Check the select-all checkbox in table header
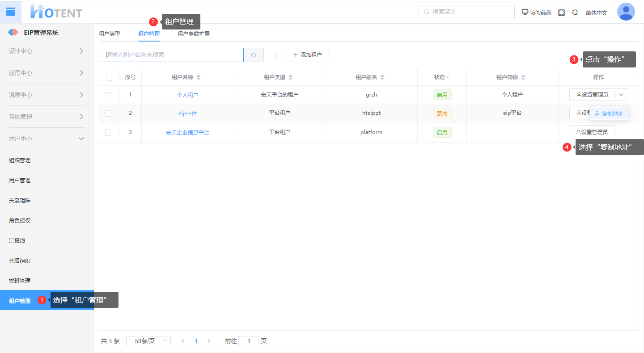 [109, 77]
